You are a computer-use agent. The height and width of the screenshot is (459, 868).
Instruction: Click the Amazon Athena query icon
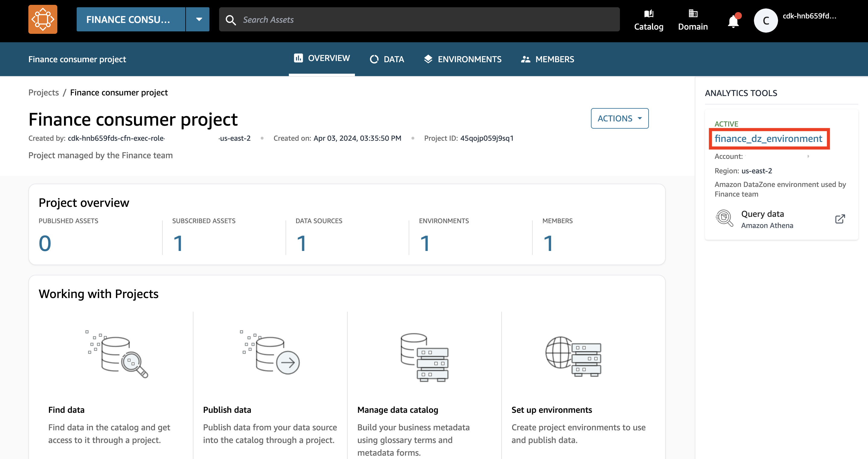pos(724,219)
